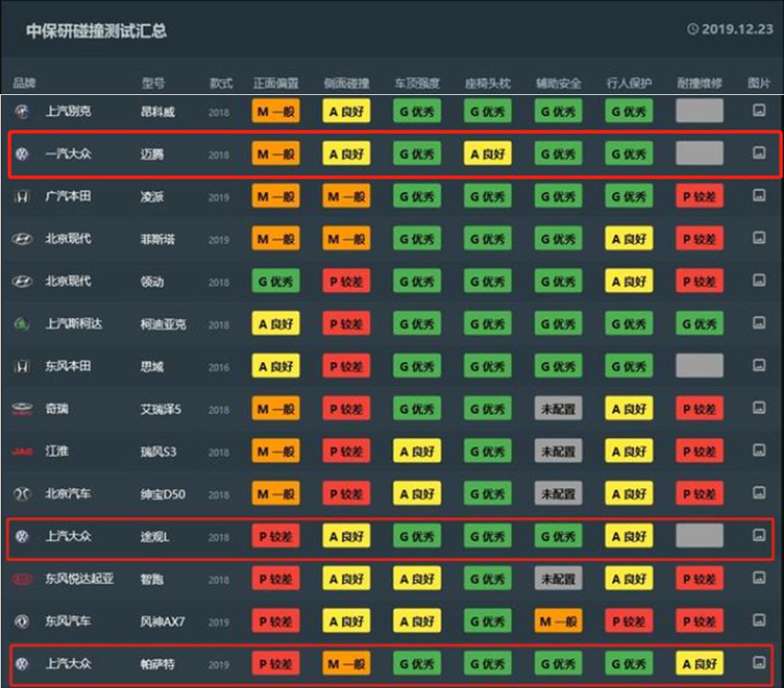Open the picture icon for 菲斯塔 row
Viewport: 784px width, 688px height.
pos(759,238)
